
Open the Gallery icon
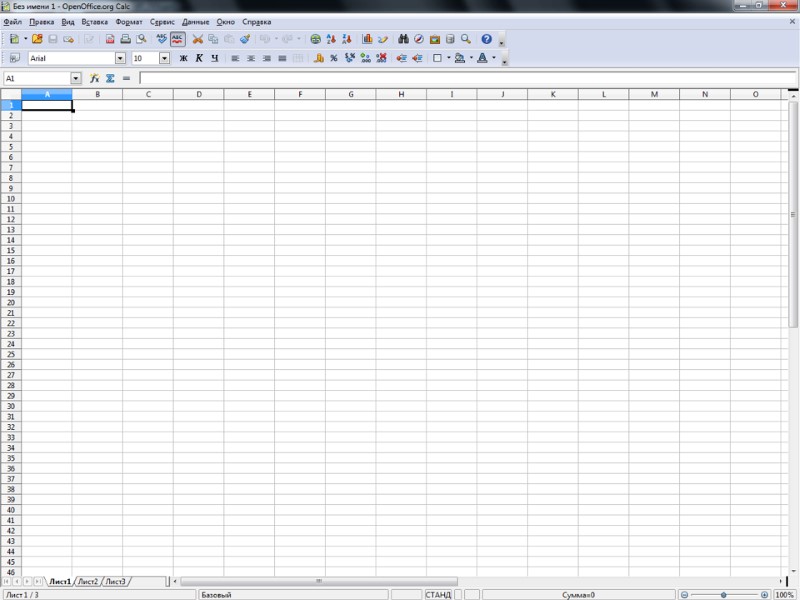pos(435,39)
